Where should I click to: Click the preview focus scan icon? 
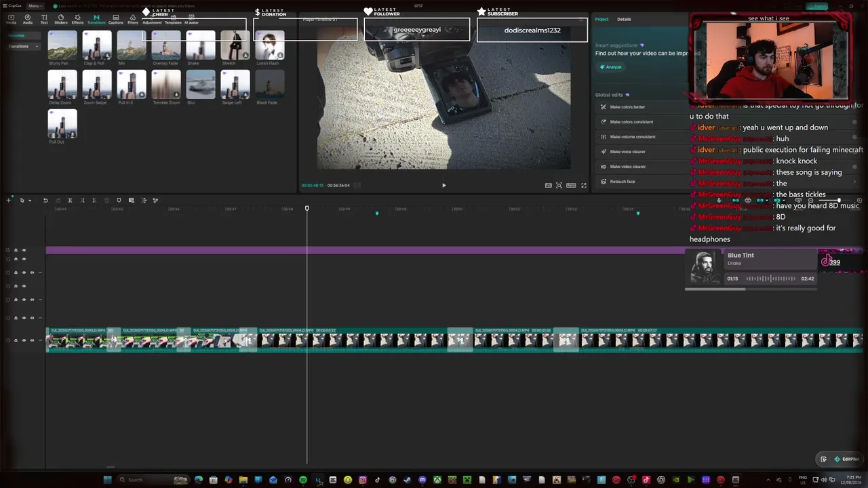point(559,185)
